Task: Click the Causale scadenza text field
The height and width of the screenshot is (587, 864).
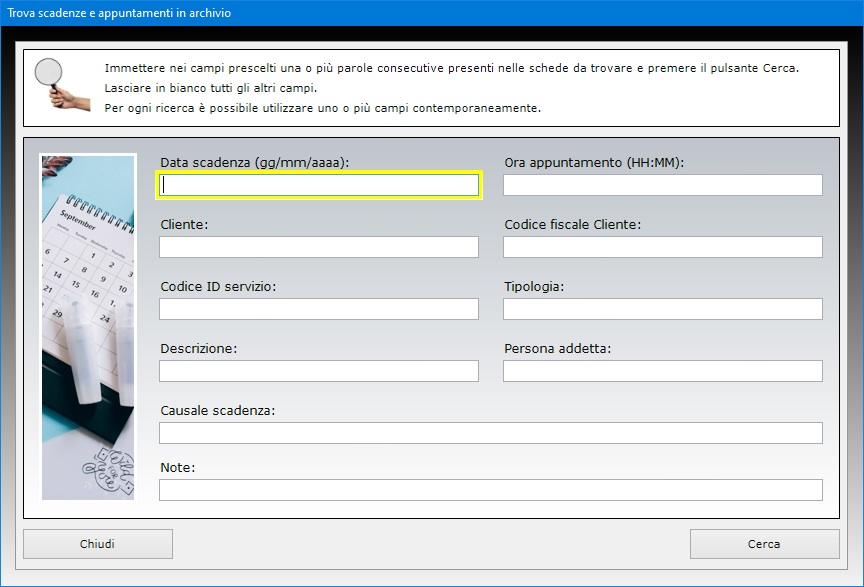Action: tap(490, 433)
